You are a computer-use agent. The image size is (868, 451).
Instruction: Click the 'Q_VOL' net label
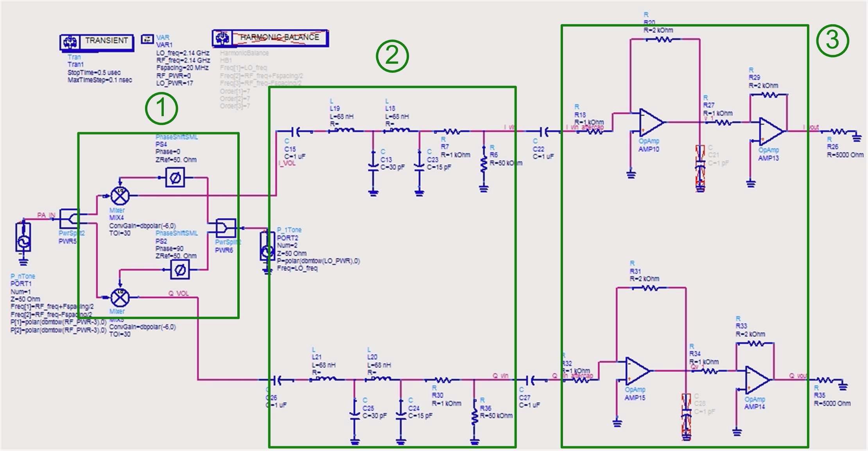(x=179, y=293)
